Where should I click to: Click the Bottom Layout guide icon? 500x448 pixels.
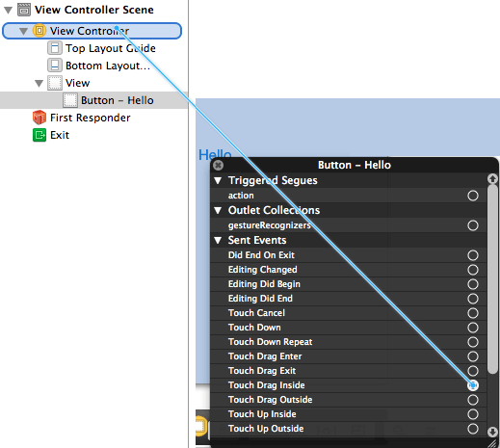55,66
